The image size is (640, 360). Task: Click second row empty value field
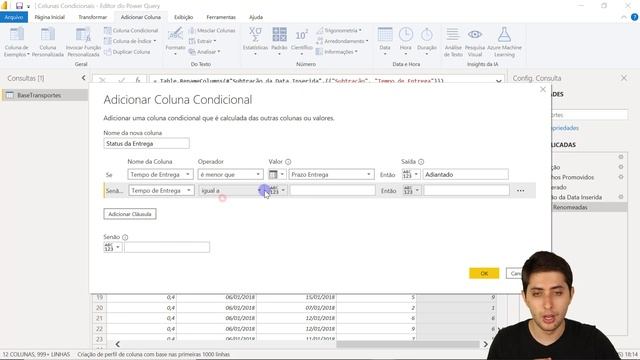point(332,191)
